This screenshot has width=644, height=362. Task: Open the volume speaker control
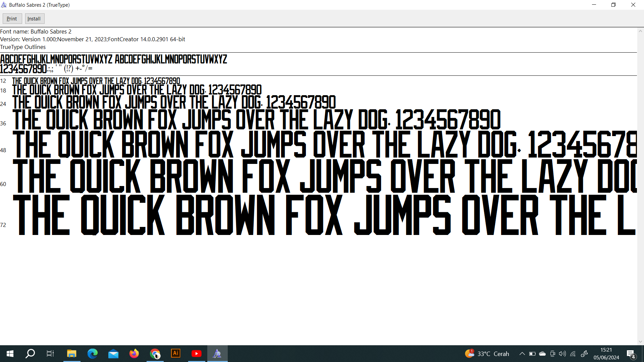click(x=562, y=354)
